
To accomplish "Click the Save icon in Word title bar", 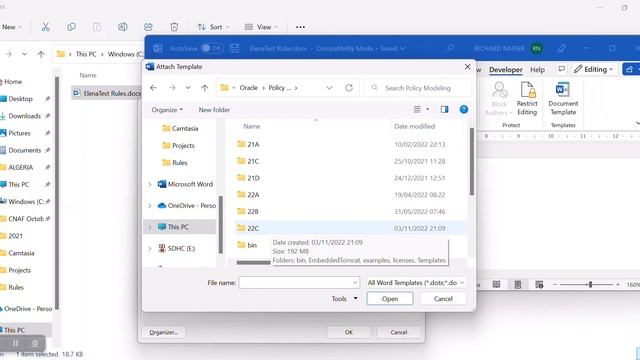I will pyautogui.click(x=234, y=48).
